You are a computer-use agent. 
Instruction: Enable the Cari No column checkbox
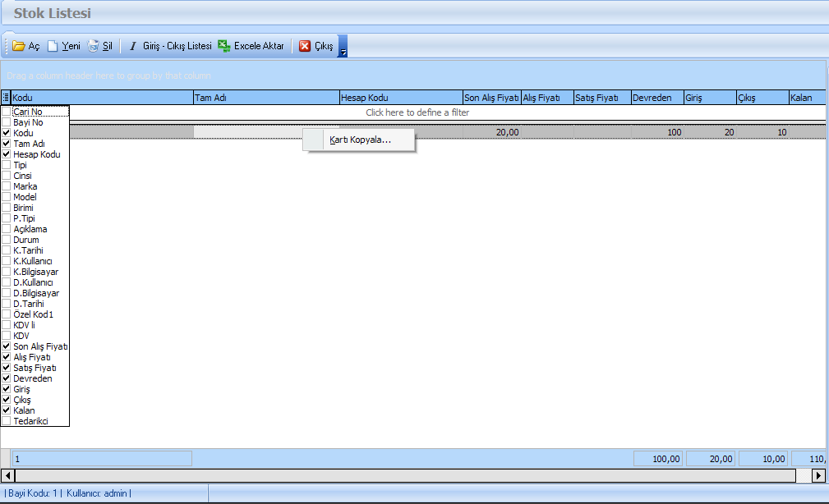[x=7, y=112]
